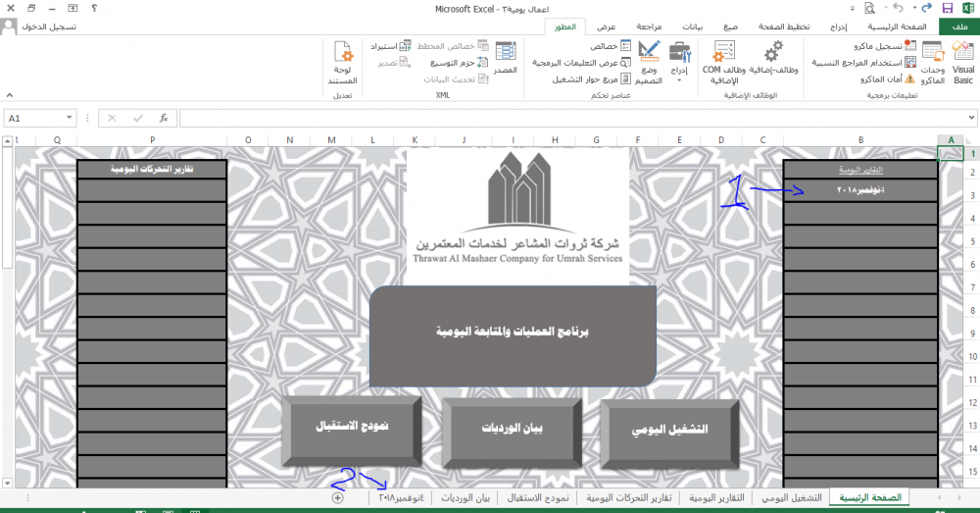This screenshot has width=980, height=513.
Task: Click the تقارير التحركات اليومية header cell
Action: tap(152, 169)
